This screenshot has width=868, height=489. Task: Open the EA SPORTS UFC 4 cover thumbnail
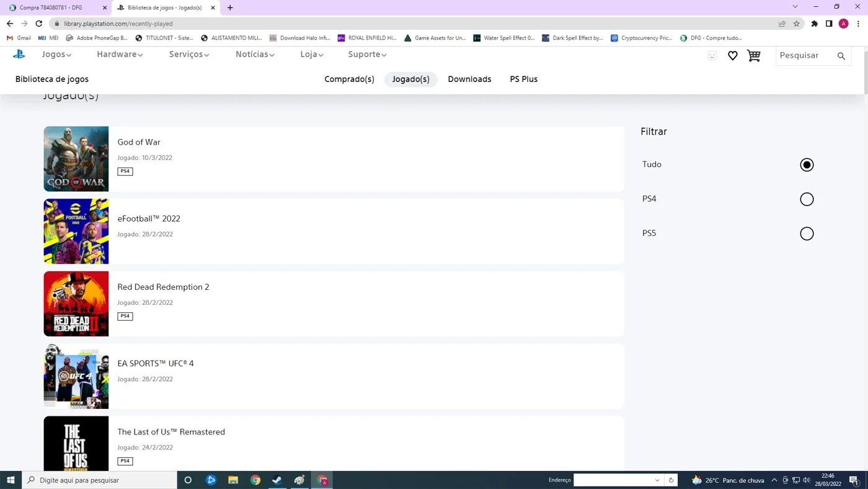click(76, 376)
